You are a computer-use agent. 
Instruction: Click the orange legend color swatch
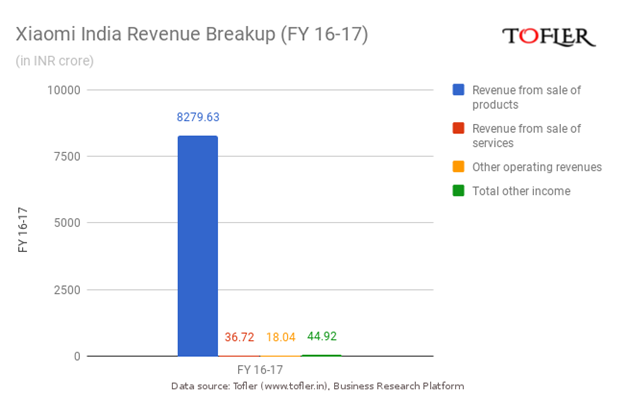click(458, 167)
